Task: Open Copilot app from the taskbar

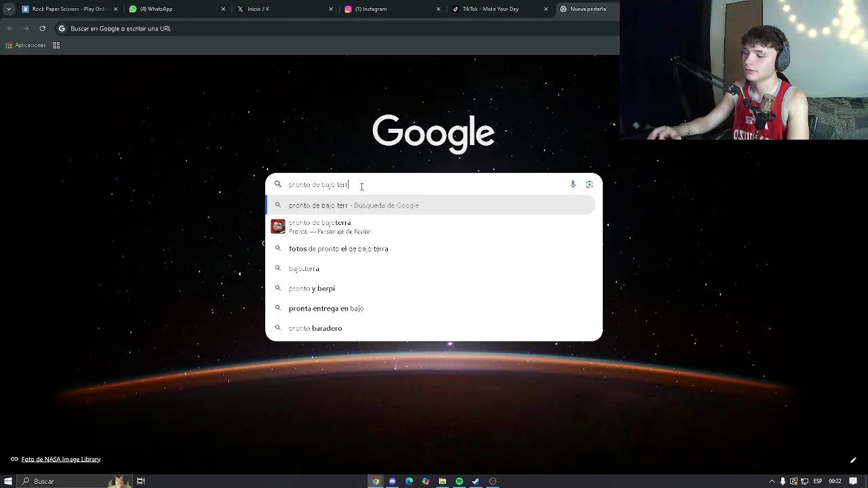Action: pyautogui.click(x=425, y=481)
